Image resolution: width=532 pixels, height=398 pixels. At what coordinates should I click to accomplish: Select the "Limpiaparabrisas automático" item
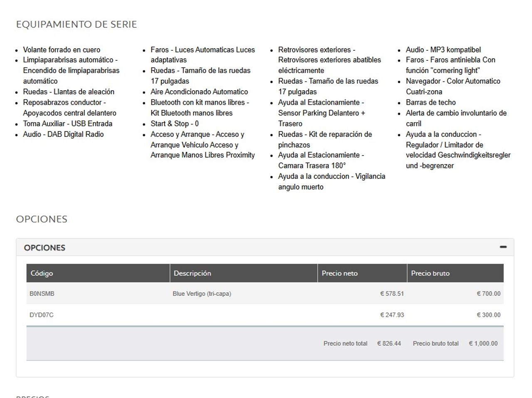tap(71, 70)
